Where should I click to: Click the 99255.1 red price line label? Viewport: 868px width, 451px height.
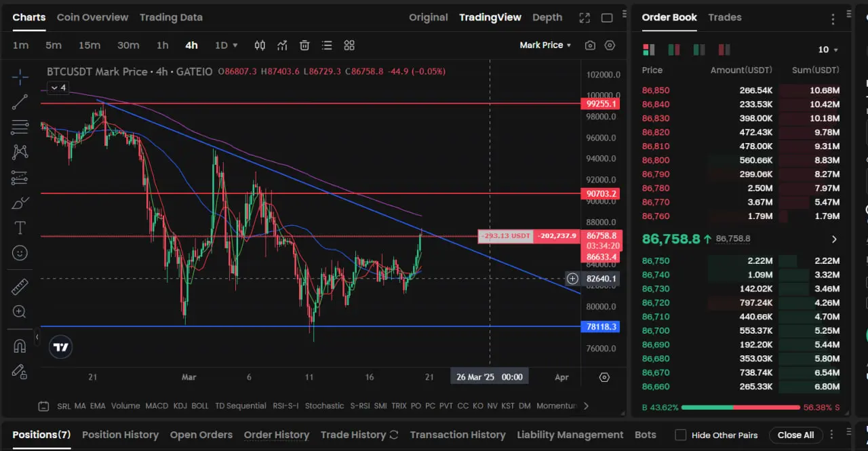tap(601, 104)
